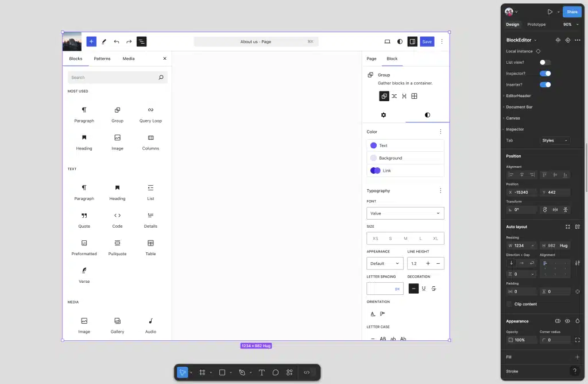This screenshot has height=384, width=588.
Task: Select the pencil edit tool in editor header
Action: tap(104, 41)
